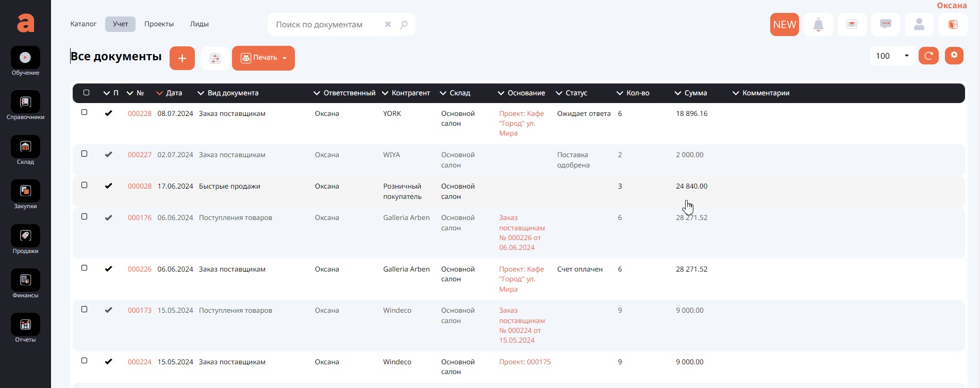Select checkbox for document 000228
This screenshot has width=980, height=388.
(85, 112)
